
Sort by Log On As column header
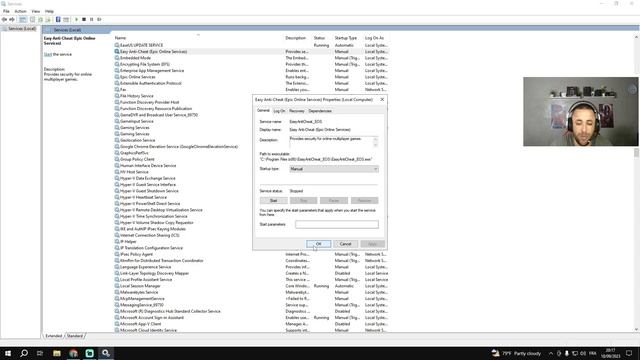tap(374, 38)
